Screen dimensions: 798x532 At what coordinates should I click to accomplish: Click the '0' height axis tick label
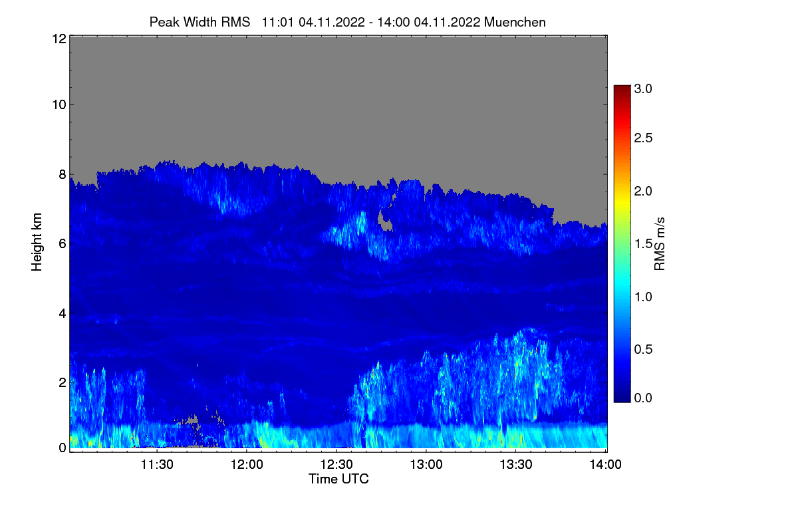(x=62, y=448)
